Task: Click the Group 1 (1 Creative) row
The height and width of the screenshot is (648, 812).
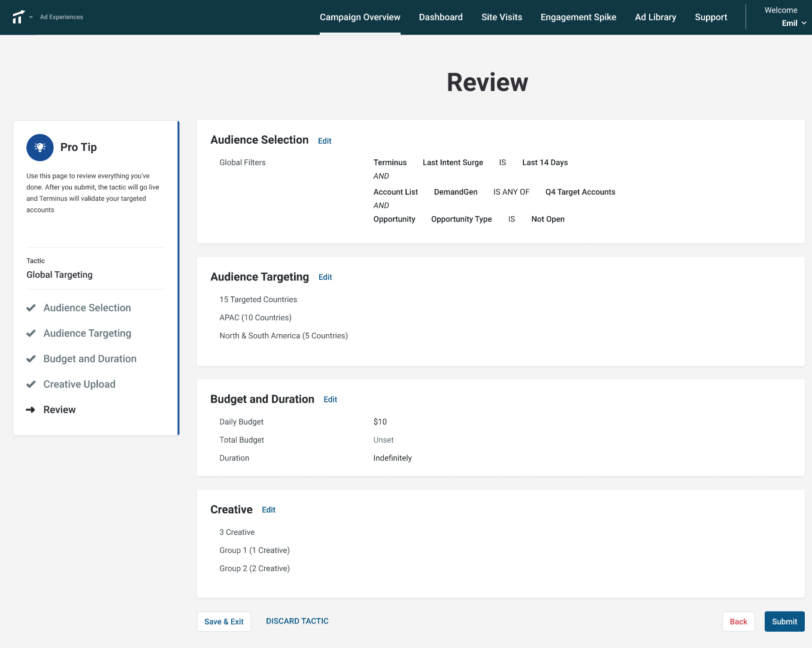Action: pos(254,550)
